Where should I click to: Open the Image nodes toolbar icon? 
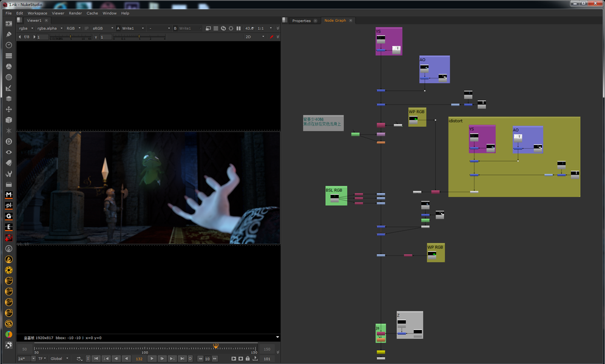coord(8,24)
